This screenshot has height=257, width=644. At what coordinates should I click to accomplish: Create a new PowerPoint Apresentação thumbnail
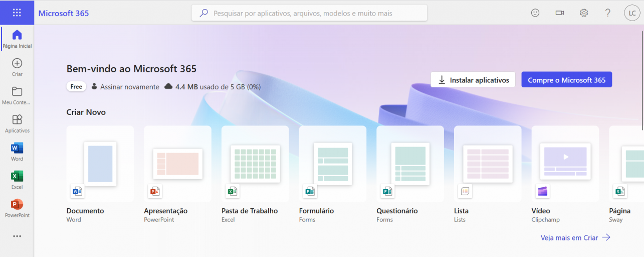pyautogui.click(x=177, y=164)
